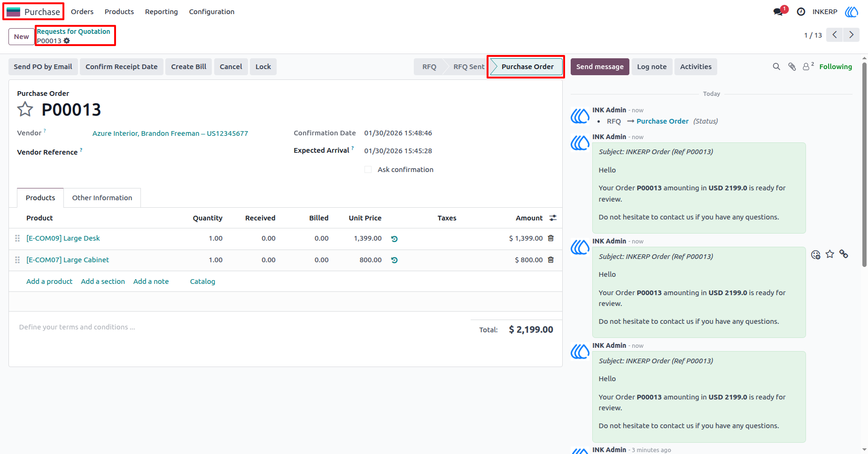
Task: Open the conversations chat bubble icon
Action: pyautogui.click(x=778, y=12)
